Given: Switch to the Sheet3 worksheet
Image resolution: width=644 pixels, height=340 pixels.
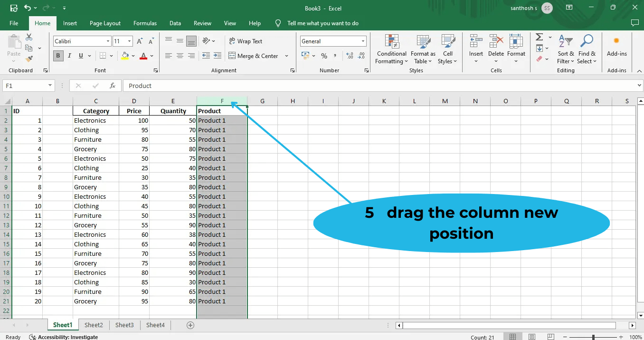Looking at the screenshot, I should tap(124, 325).
